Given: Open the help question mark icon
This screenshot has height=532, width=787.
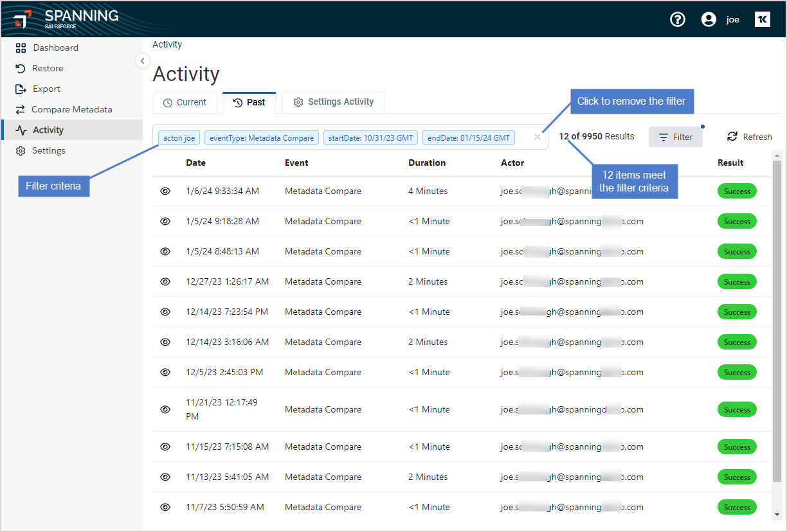Looking at the screenshot, I should coord(678,19).
